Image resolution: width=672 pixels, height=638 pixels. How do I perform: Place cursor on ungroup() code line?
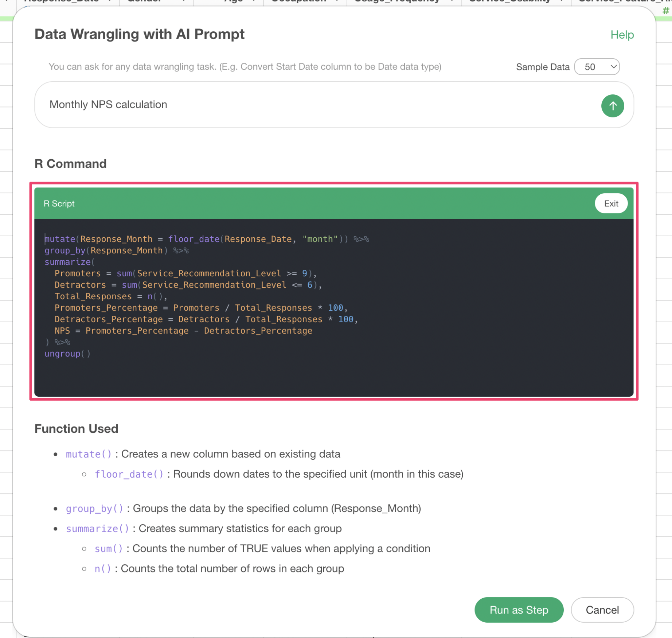67,354
